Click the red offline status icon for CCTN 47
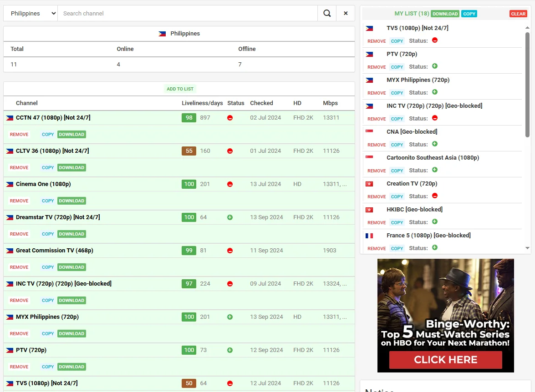Image resolution: width=535 pixels, height=392 pixels. 230,118
